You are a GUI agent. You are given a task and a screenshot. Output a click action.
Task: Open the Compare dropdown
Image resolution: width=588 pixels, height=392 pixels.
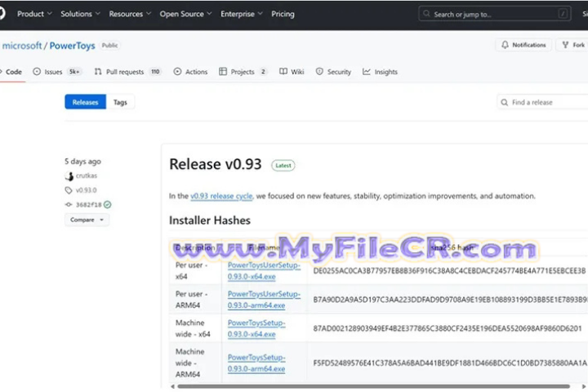[87, 220]
